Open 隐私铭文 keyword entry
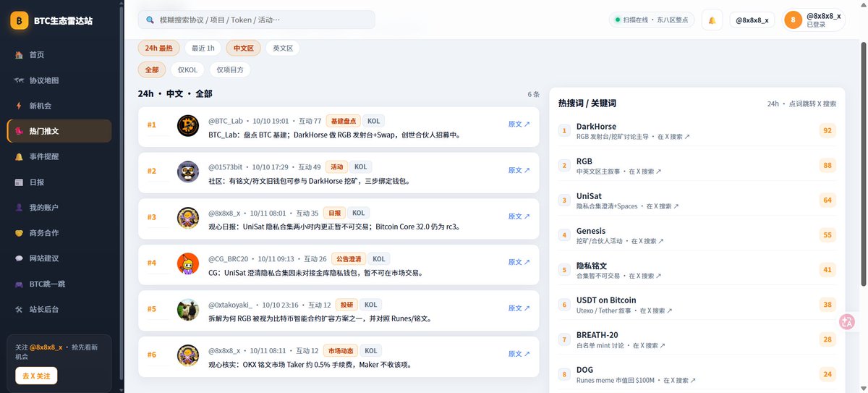This screenshot has width=868, height=393. point(697,270)
